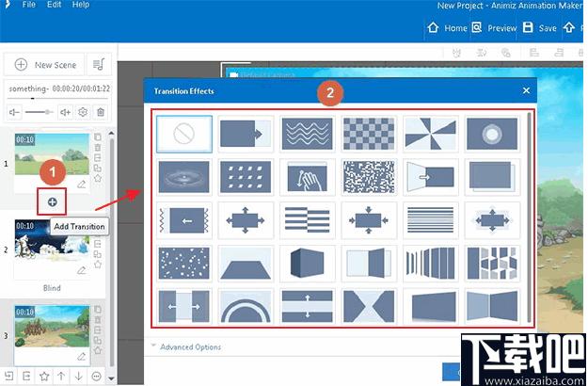Expand Advanced Options section
This screenshot has height=386, width=588.
click(186, 347)
